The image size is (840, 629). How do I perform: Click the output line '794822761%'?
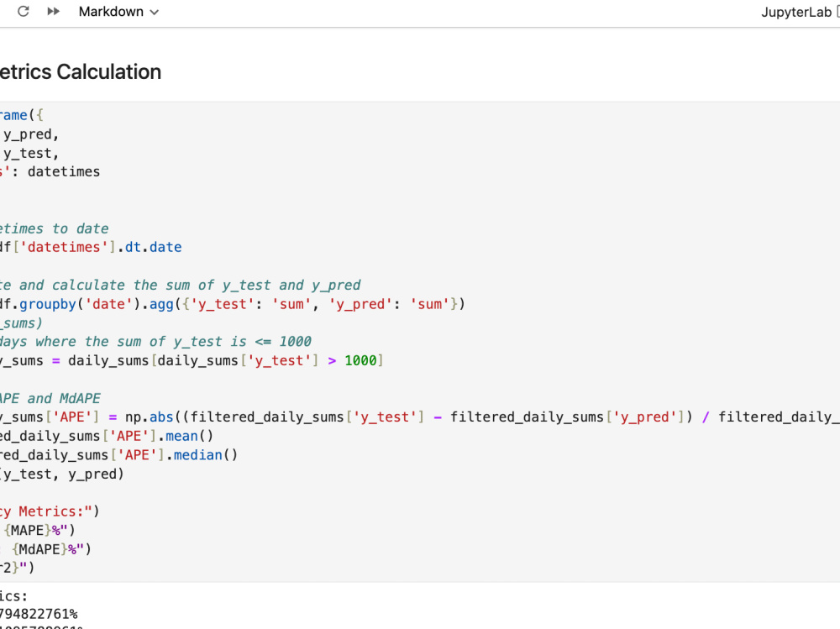39,614
